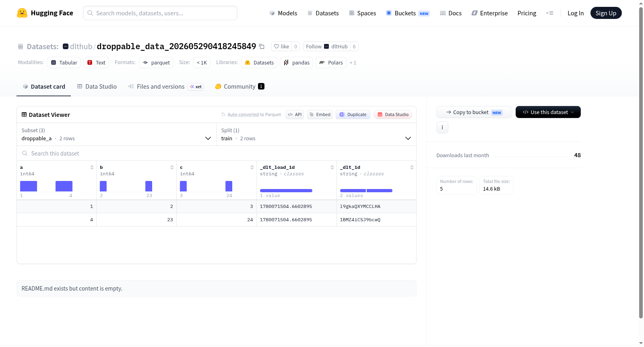
Task: Open the Embed button
Action: click(320, 114)
